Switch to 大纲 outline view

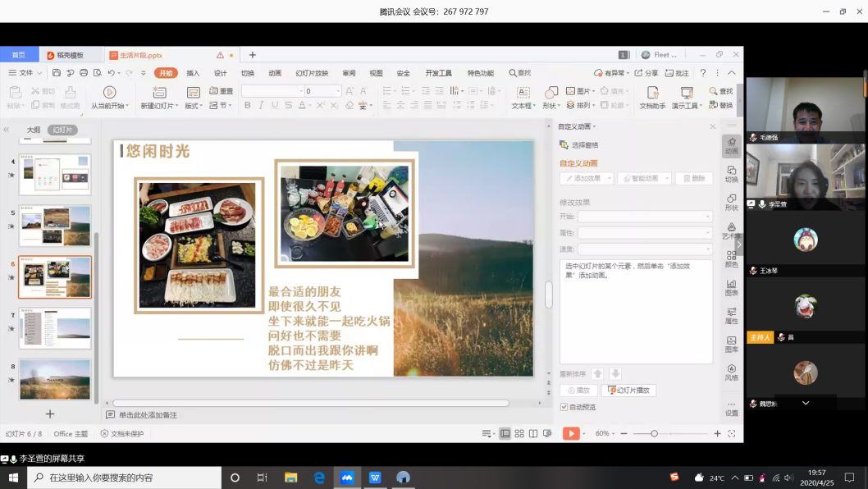pos(33,130)
